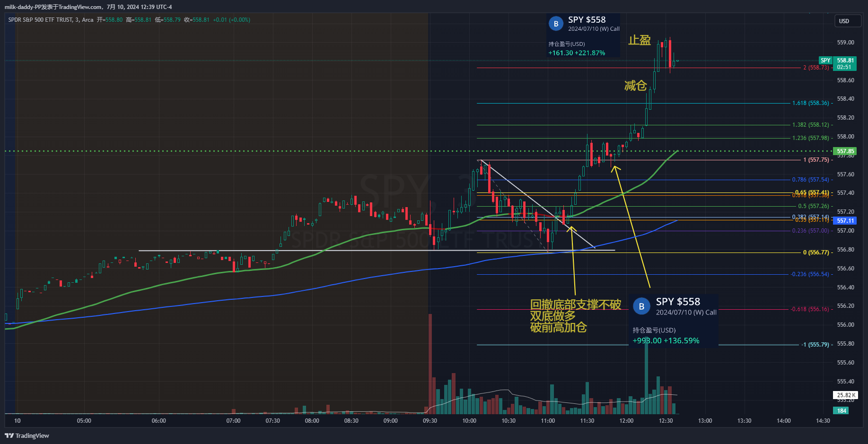868x444 pixels.
Task: Select the 558.81 current price label
Action: tap(845, 61)
